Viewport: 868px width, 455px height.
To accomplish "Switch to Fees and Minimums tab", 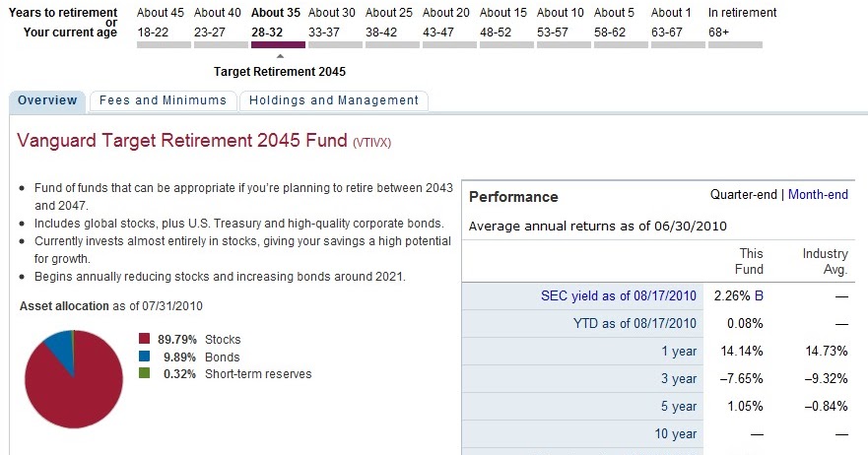I will click(x=163, y=100).
